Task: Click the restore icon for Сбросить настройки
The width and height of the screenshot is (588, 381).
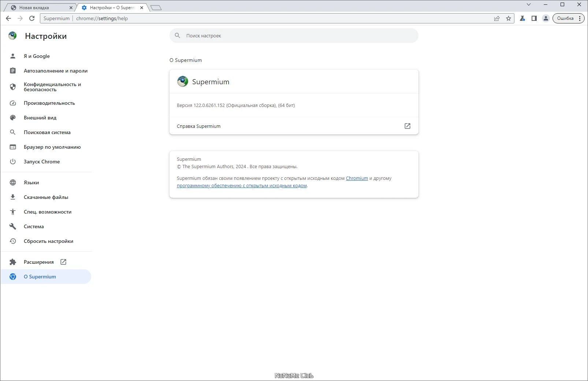Action: (13, 241)
